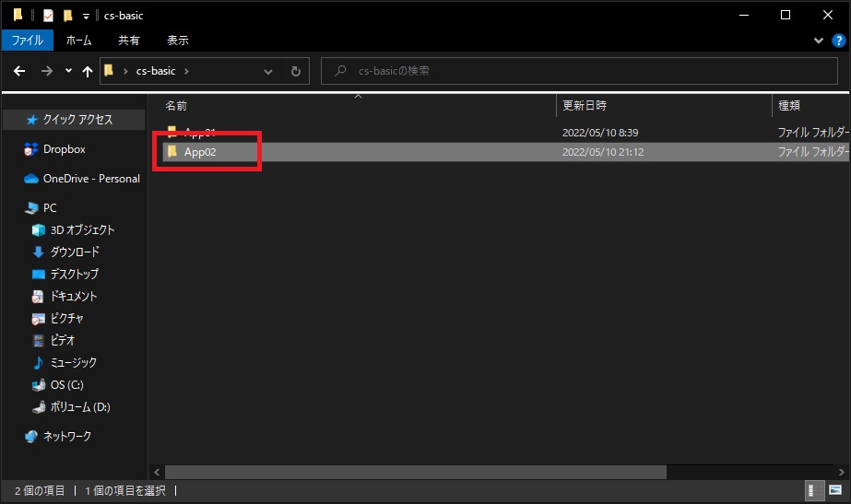Open the Dropbox location in sidebar
The image size is (851, 504).
(64, 149)
